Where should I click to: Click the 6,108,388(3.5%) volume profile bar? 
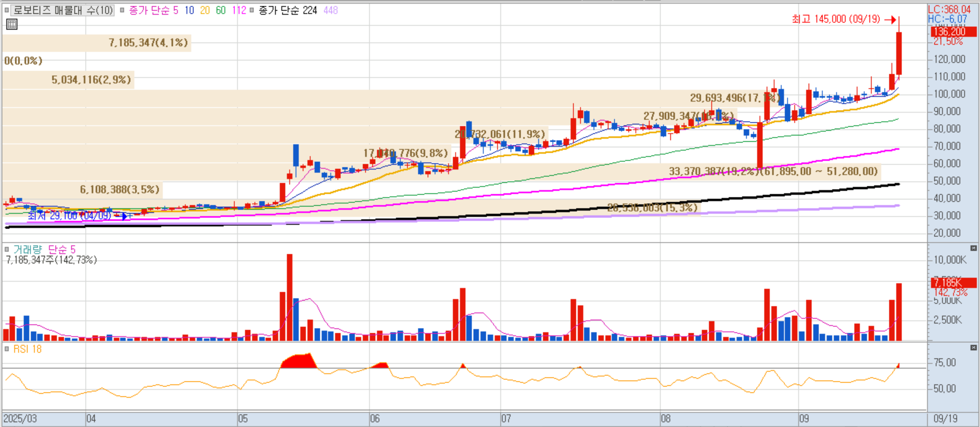click(x=82, y=189)
